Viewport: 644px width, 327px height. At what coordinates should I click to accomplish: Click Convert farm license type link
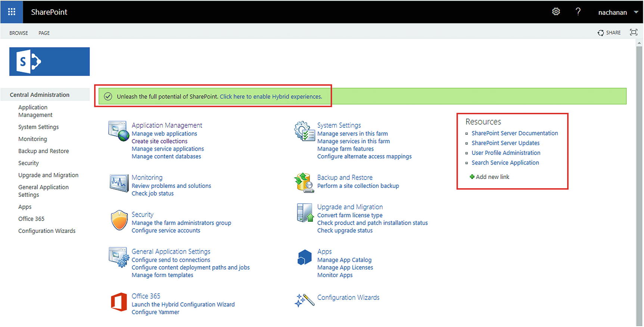pos(350,215)
